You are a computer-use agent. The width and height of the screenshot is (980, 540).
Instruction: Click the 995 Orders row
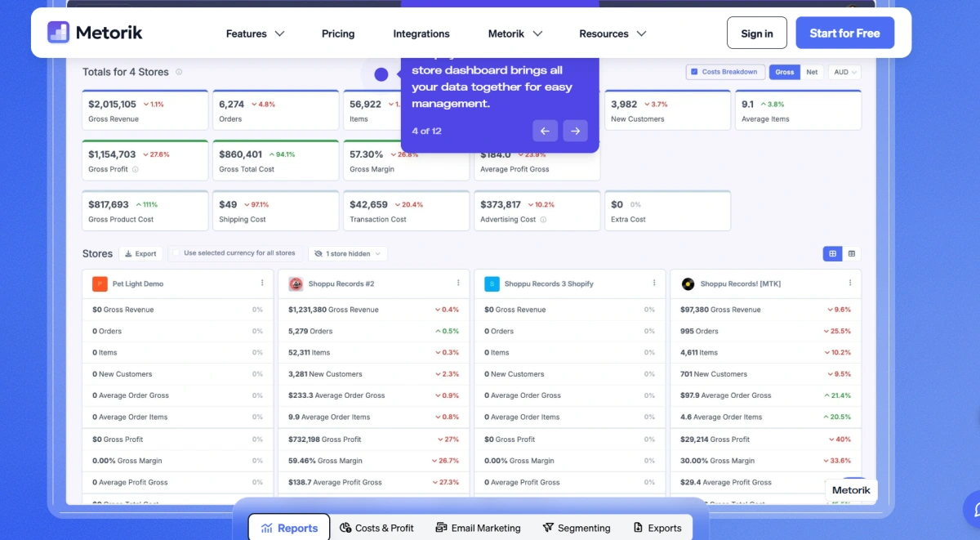point(766,331)
